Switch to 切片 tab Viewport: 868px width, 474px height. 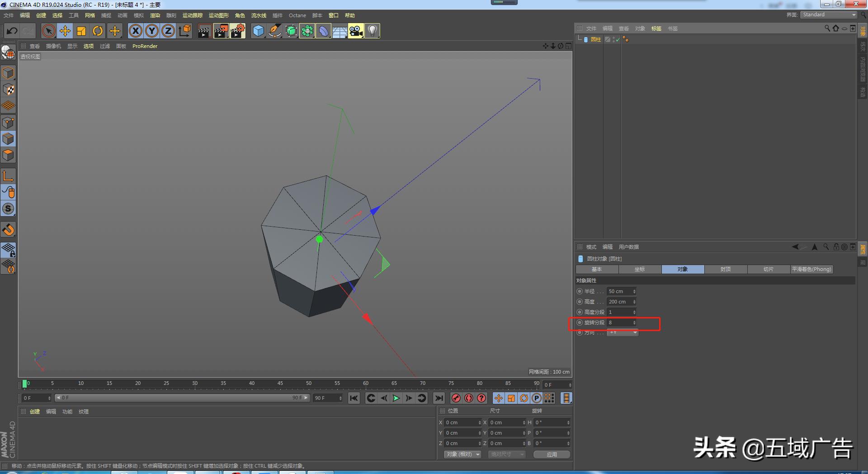[769, 269]
